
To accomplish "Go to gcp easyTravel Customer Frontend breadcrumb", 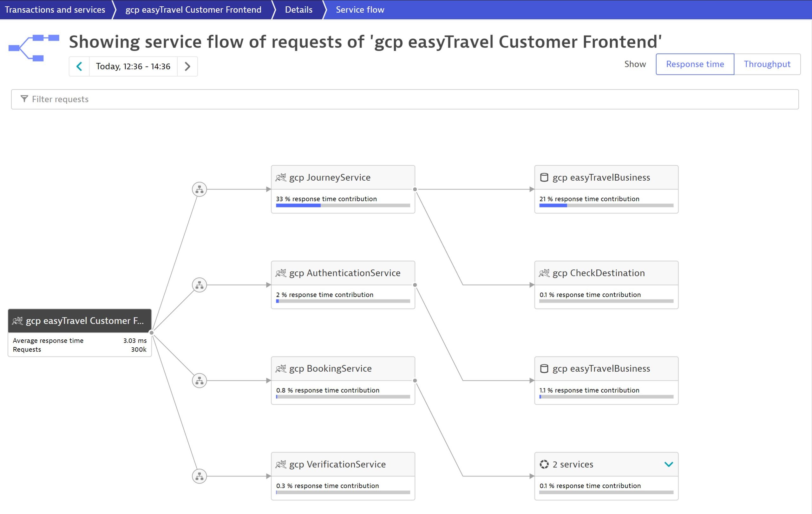I will pos(193,10).
